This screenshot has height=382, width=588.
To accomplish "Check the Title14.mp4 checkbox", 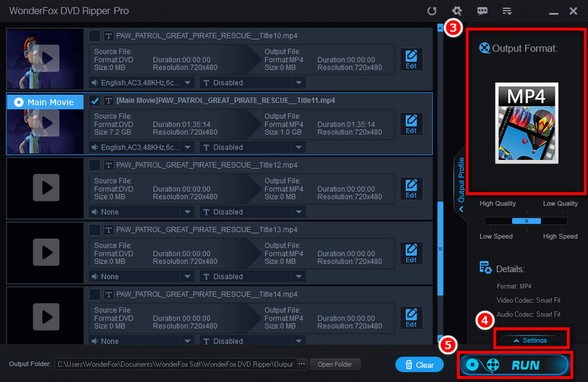I will pos(95,294).
